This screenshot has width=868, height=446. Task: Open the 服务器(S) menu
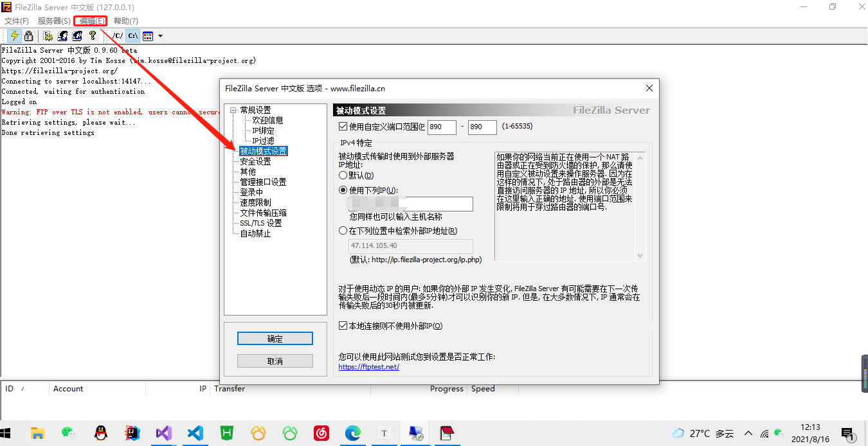tap(54, 21)
